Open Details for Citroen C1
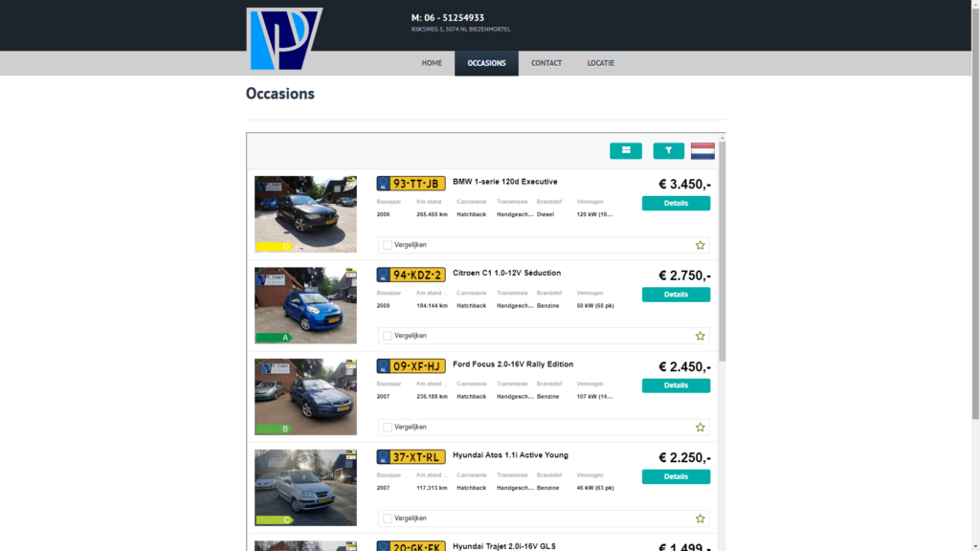Screen dimensions: 980x551 coord(676,295)
